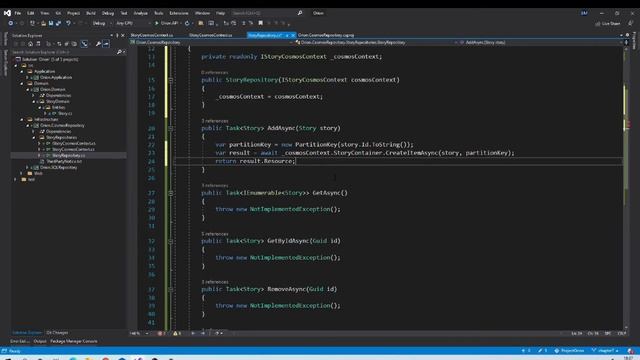Image resolution: width=640 pixels, height=360 pixels.
Task: Open the account badge in title bar
Action: click(584, 13)
